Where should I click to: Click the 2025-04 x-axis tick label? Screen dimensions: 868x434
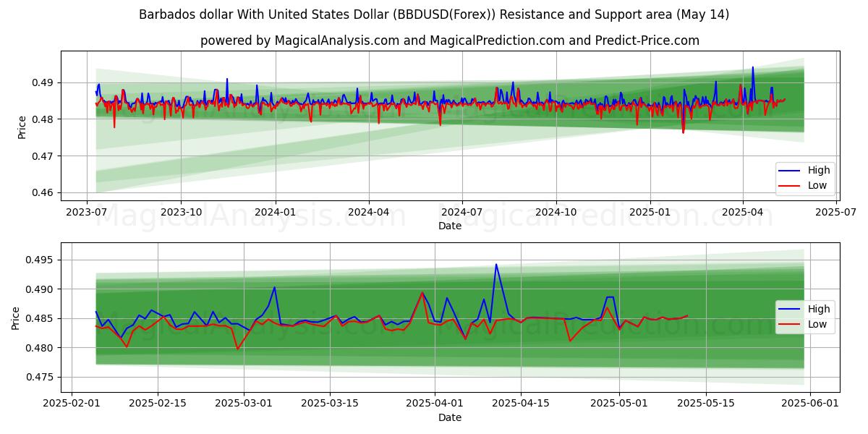pyautogui.click(x=743, y=213)
